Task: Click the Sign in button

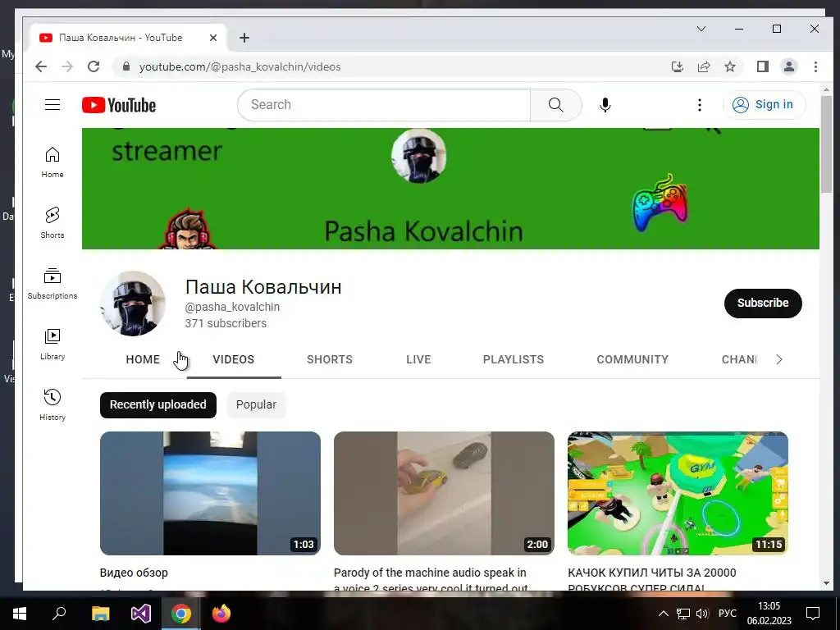Action: coord(764,104)
